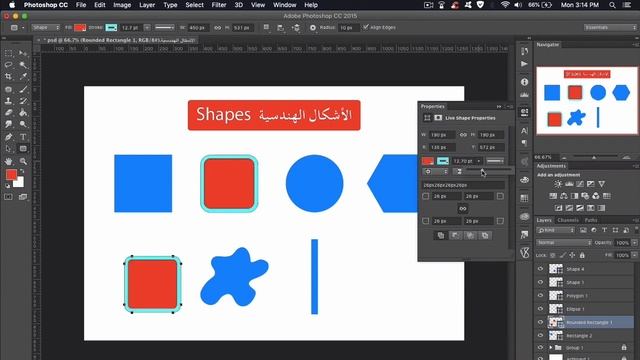Click fill color swatch in options bar
Image resolution: width=640 pixels, height=360 pixels.
pyautogui.click(x=80, y=28)
